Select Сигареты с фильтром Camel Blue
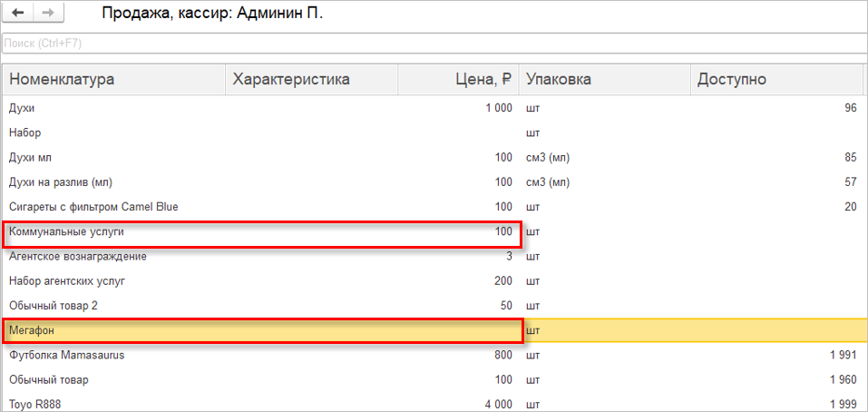This screenshot has height=412, width=868. [x=434, y=207]
